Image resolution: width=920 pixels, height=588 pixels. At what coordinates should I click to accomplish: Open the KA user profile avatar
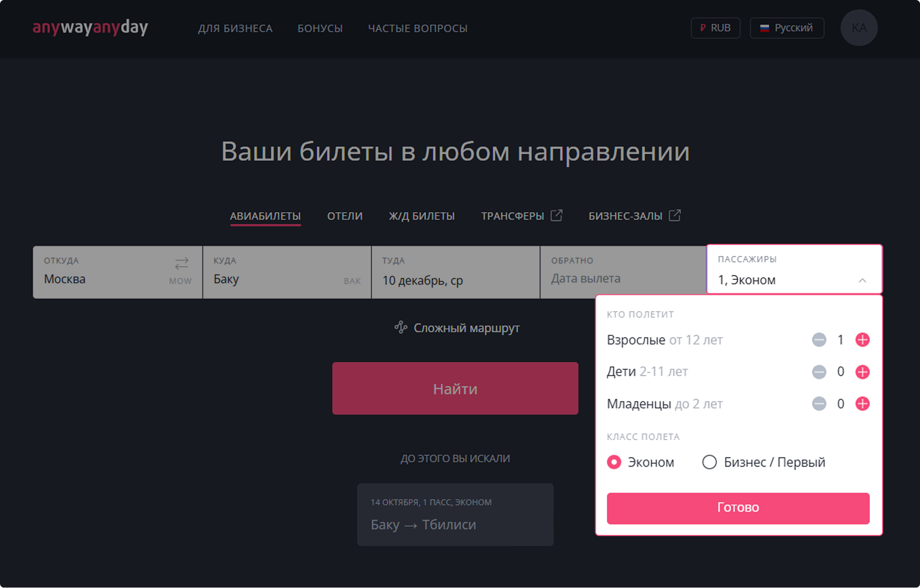click(x=859, y=28)
